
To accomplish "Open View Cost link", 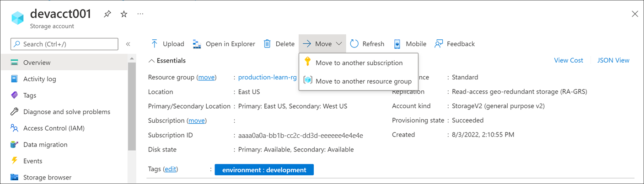I will [x=569, y=60].
